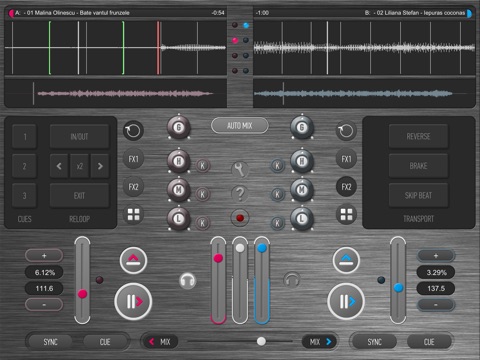Screen dimensions: 480x360
Task: Toggle FX2 on deck B
Action: click(346, 187)
